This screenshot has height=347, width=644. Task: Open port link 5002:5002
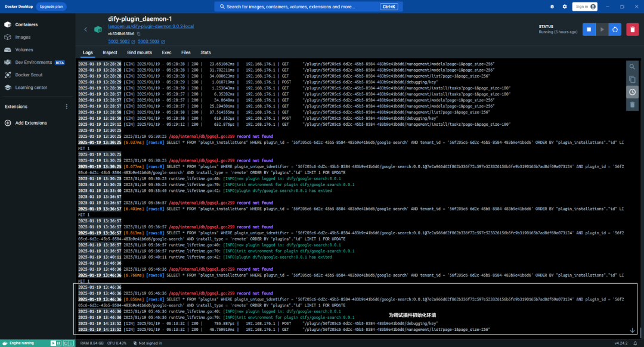click(119, 42)
